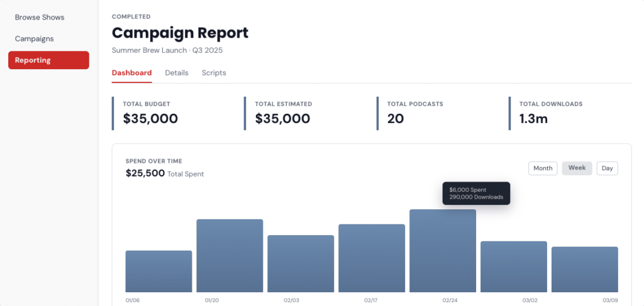The width and height of the screenshot is (644, 306).
Task: Click the 02/17 week bar
Action: [x=372, y=258]
